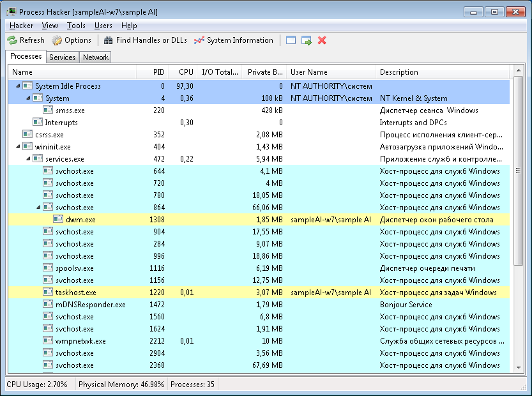Open Options via the gear icon
Screen dimensions: 532x396
(57, 40)
